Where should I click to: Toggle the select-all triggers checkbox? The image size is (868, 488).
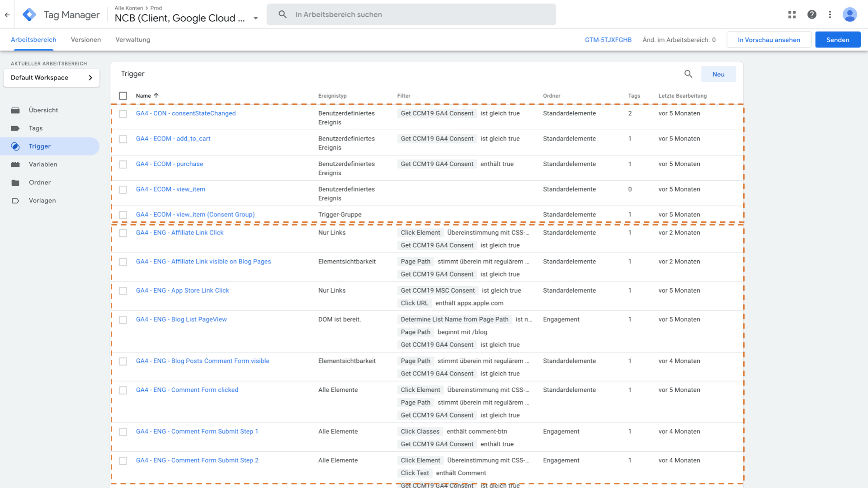click(x=123, y=96)
